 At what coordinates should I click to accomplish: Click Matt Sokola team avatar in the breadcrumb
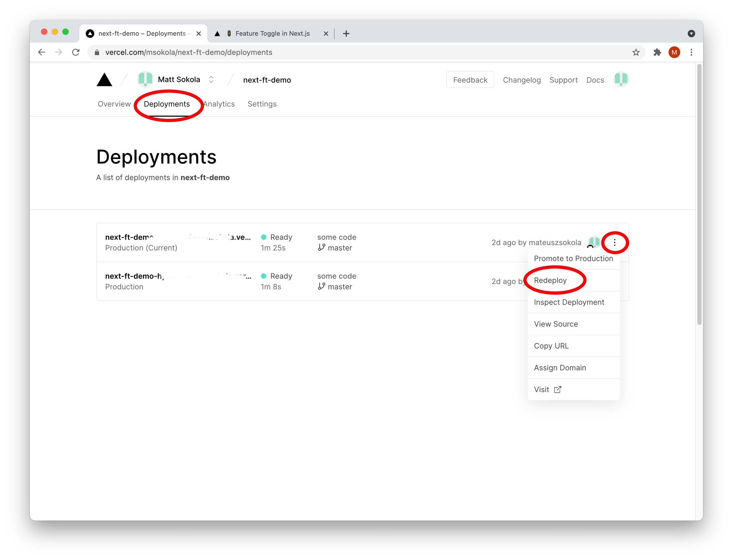[x=145, y=79]
